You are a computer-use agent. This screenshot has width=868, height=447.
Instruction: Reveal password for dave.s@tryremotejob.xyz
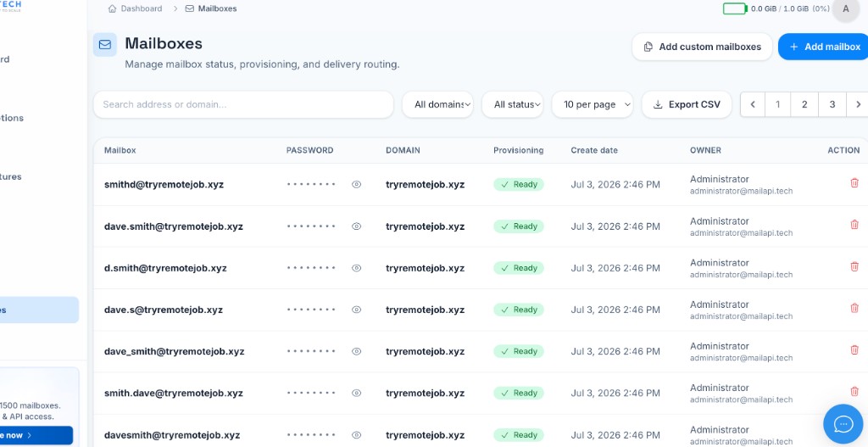(357, 310)
